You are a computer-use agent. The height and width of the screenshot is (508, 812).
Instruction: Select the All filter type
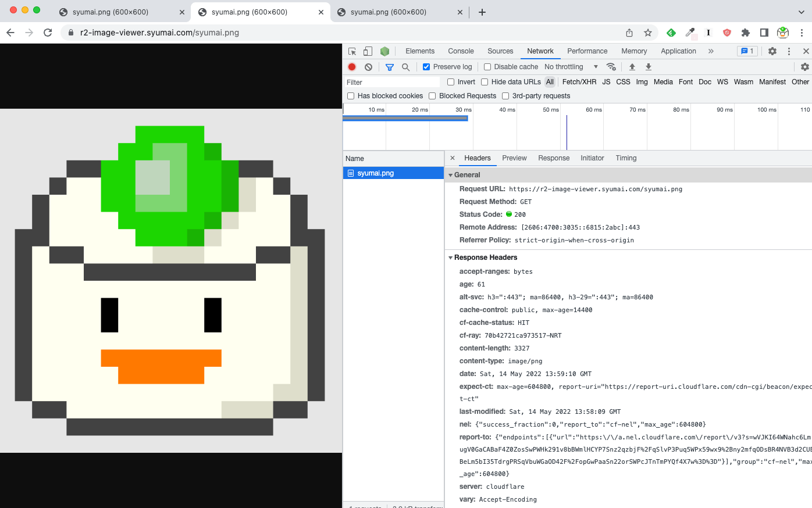coord(550,82)
